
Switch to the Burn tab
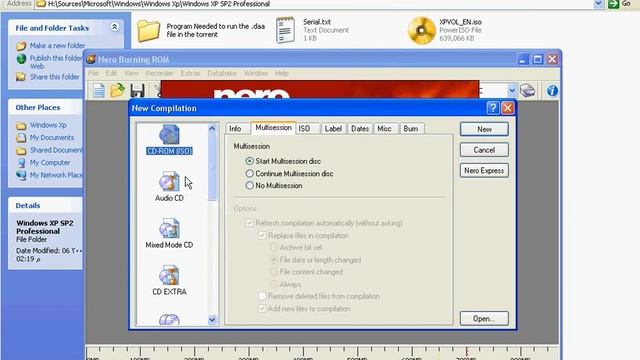point(411,129)
